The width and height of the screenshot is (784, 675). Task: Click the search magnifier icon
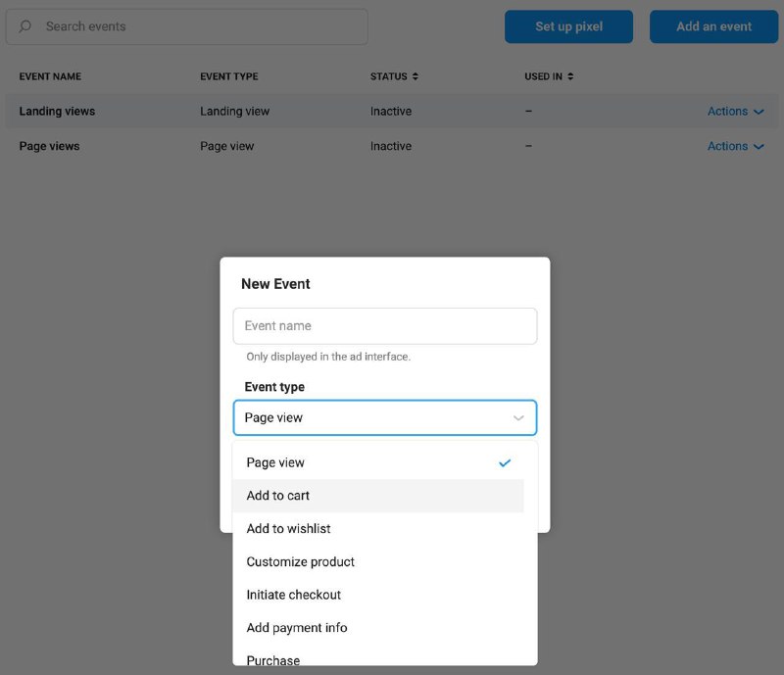pos(25,26)
